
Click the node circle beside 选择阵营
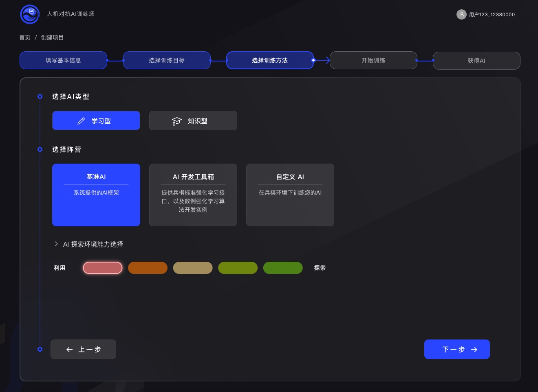coord(40,149)
